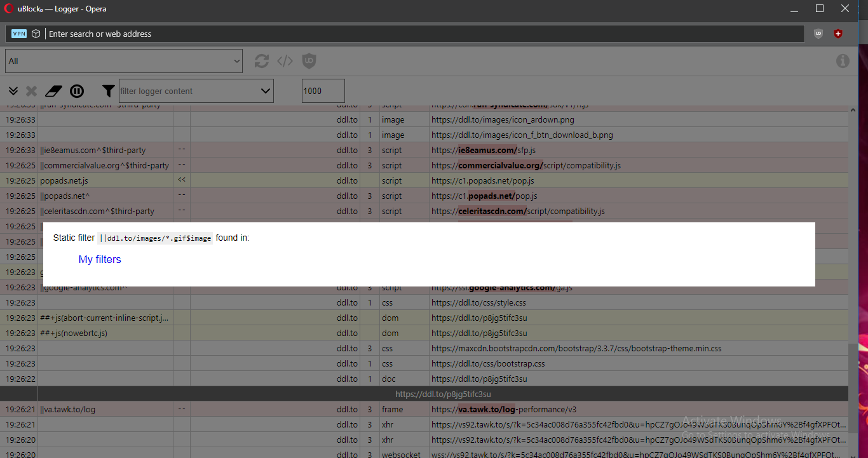This screenshot has height=458, width=868.
Task: Click the ||commercialvalue.org^$third-party filter entry
Action: click(105, 165)
